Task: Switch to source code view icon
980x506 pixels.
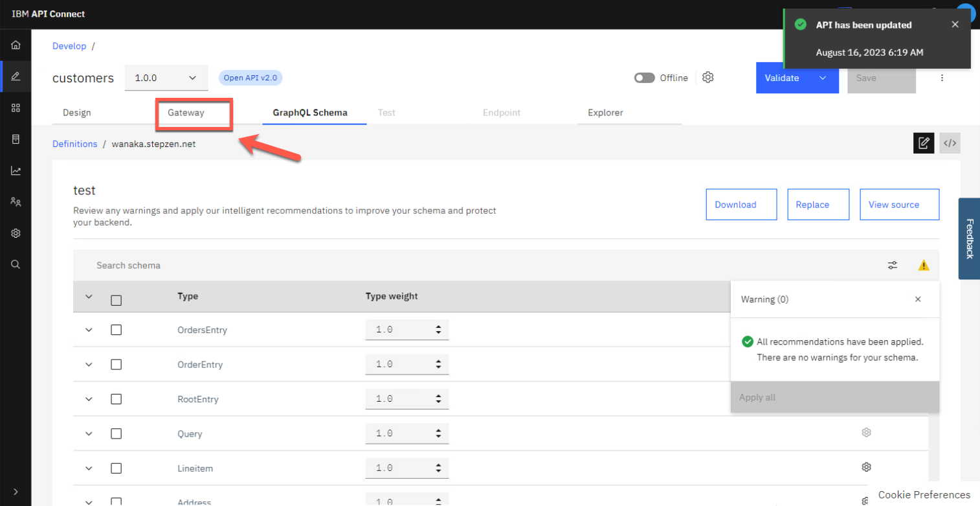Action: pos(950,143)
